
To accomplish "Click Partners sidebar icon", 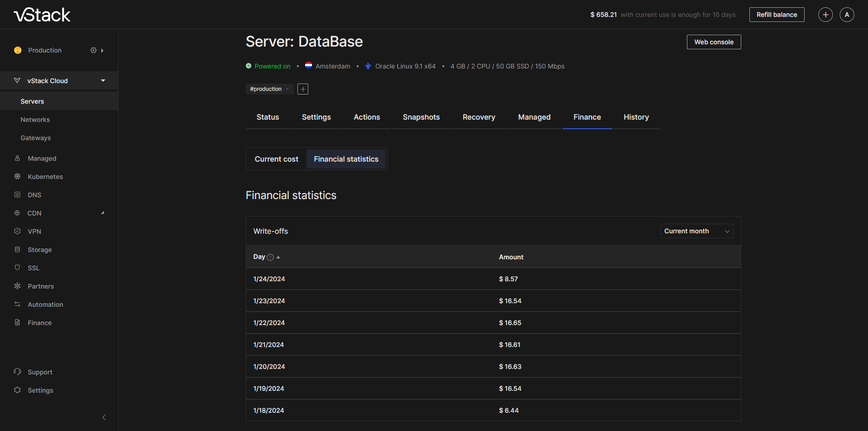I will (17, 286).
